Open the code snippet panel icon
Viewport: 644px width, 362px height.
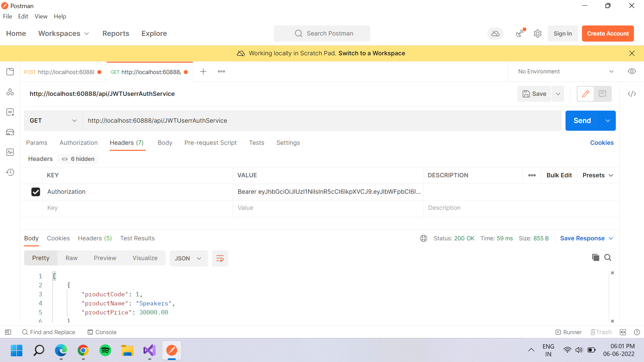point(632,94)
